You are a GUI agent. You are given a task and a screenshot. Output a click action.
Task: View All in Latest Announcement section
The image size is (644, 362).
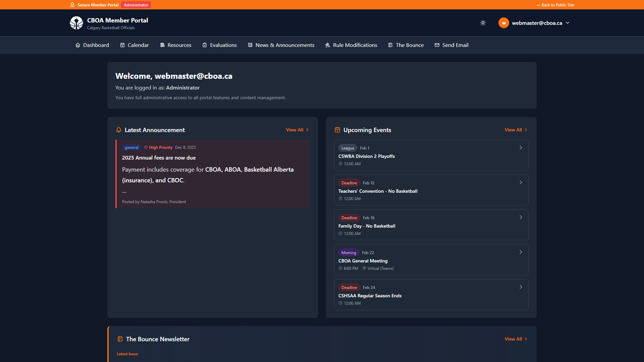(297, 130)
